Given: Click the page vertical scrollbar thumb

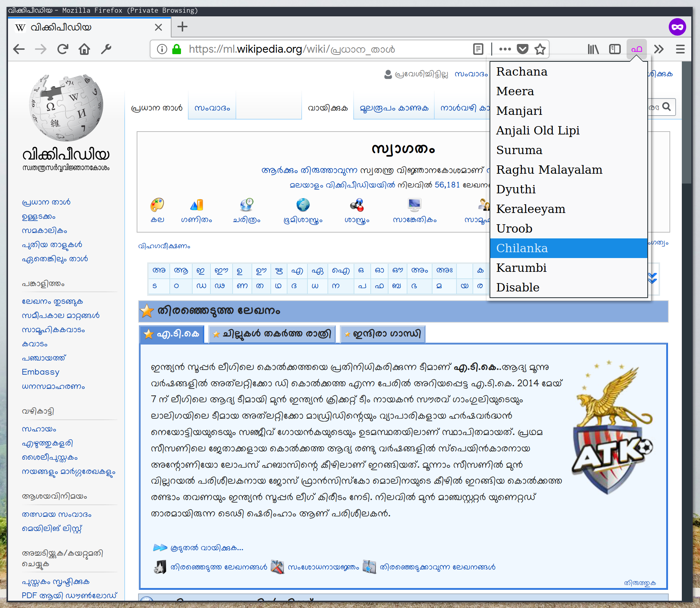Looking at the screenshot, I should (x=687, y=122).
